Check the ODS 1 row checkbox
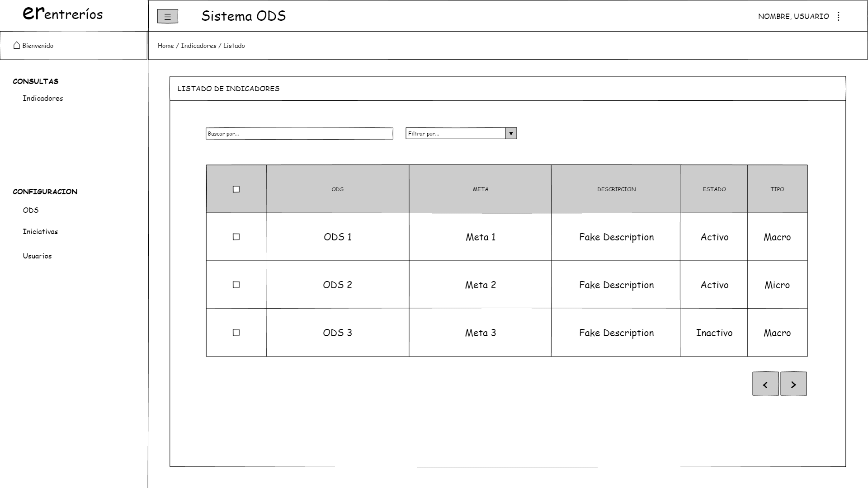 point(236,237)
